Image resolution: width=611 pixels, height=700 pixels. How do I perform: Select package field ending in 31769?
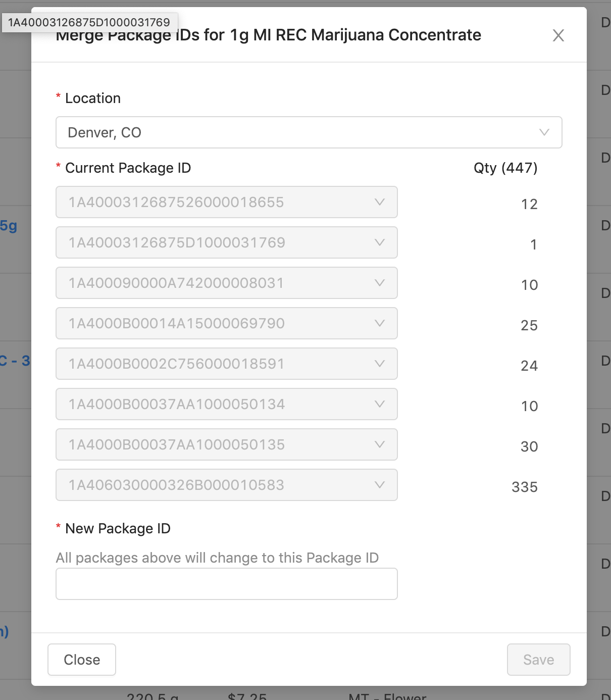pos(226,242)
